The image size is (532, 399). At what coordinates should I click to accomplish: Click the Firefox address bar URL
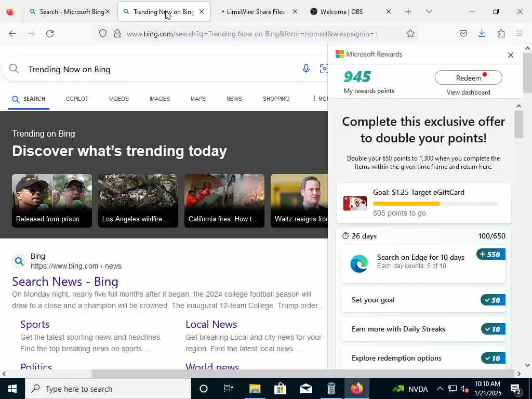pos(252,34)
